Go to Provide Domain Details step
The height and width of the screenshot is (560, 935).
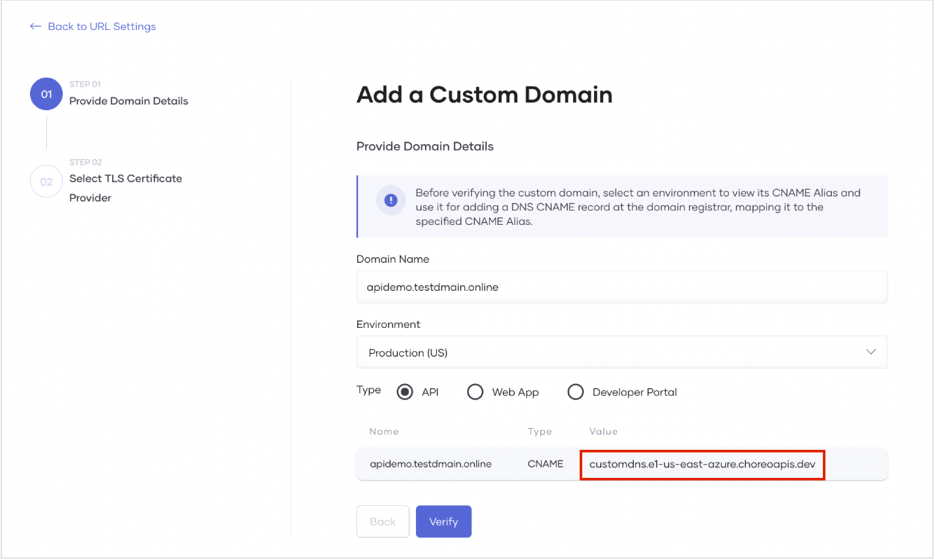click(x=128, y=101)
